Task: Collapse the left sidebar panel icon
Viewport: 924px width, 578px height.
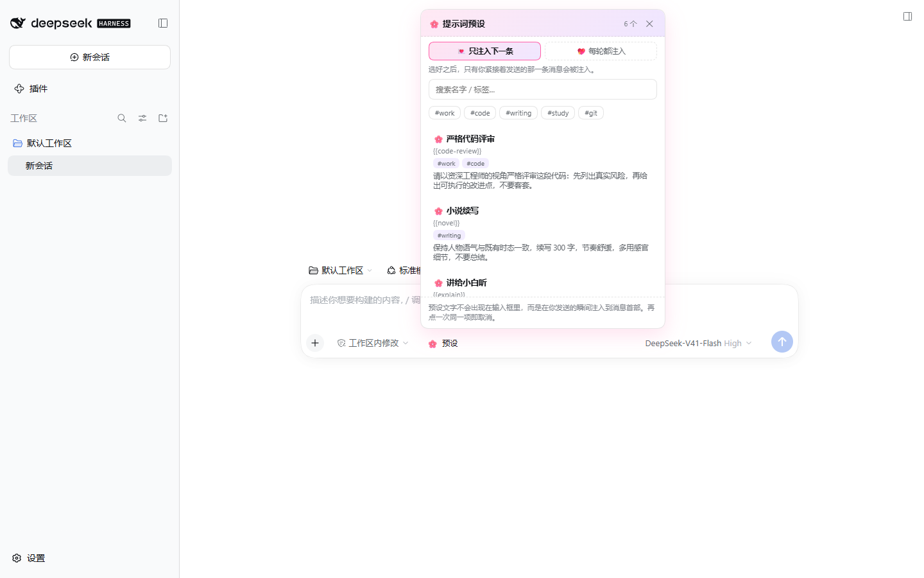Action: point(163,23)
